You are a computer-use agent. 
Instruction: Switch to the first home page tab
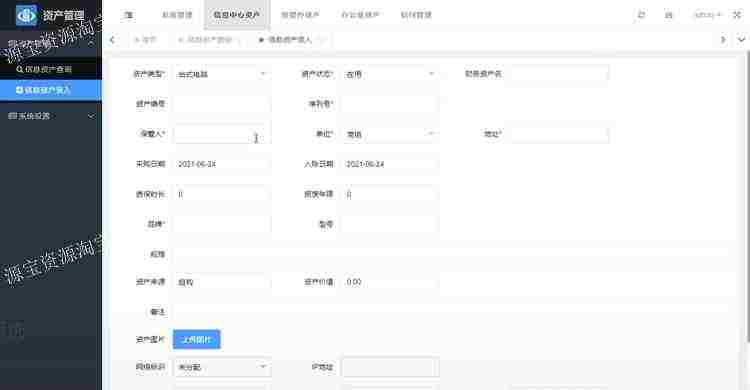145,40
